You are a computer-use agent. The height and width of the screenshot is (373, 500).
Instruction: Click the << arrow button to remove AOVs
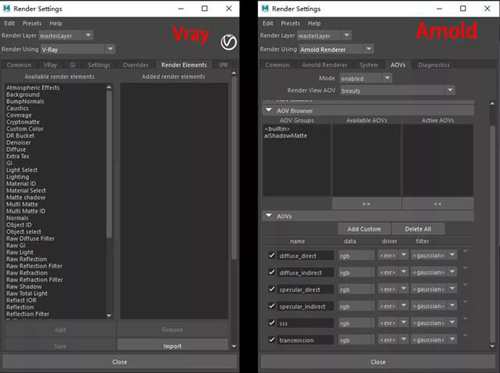click(438, 204)
